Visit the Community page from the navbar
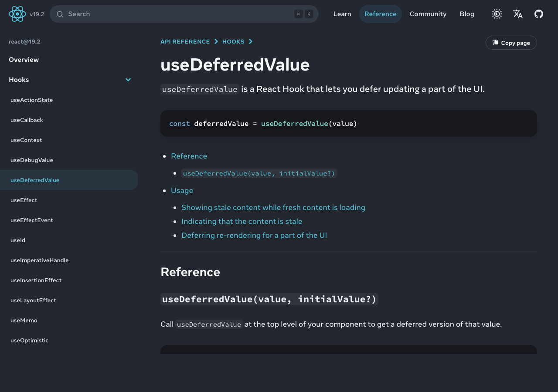 [x=428, y=14]
